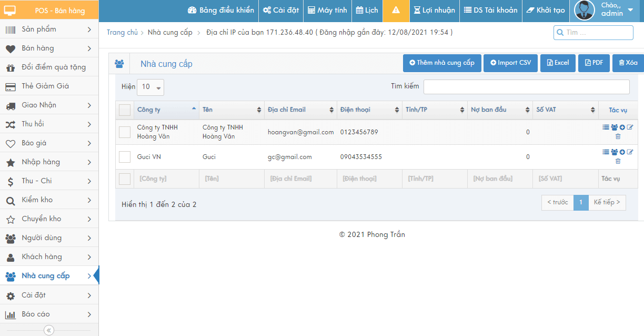Image resolution: width=644 pixels, height=336 pixels.
Task: Toggle the select-all checkbox in table header
Action: coord(125,110)
